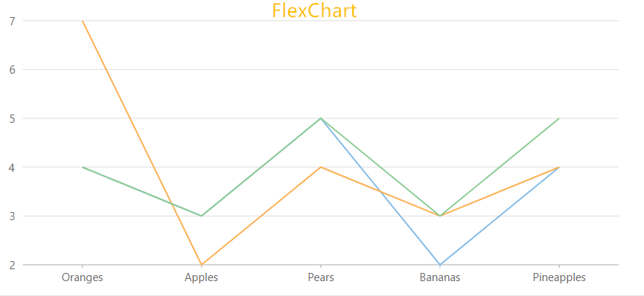The height and width of the screenshot is (296, 644).
Task: Select the y-axis label 3
Action: point(12,216)
